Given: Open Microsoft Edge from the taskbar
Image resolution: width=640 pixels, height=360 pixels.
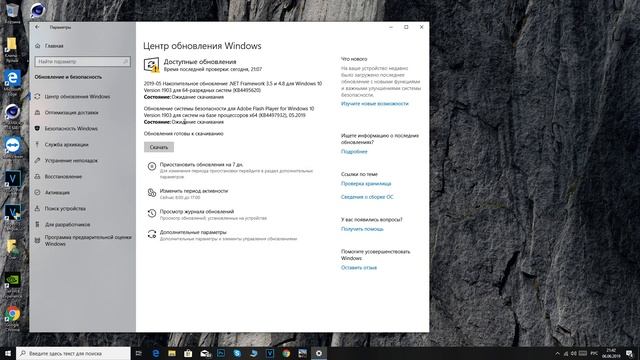Looking at the screenshot, I should [156, 353].
